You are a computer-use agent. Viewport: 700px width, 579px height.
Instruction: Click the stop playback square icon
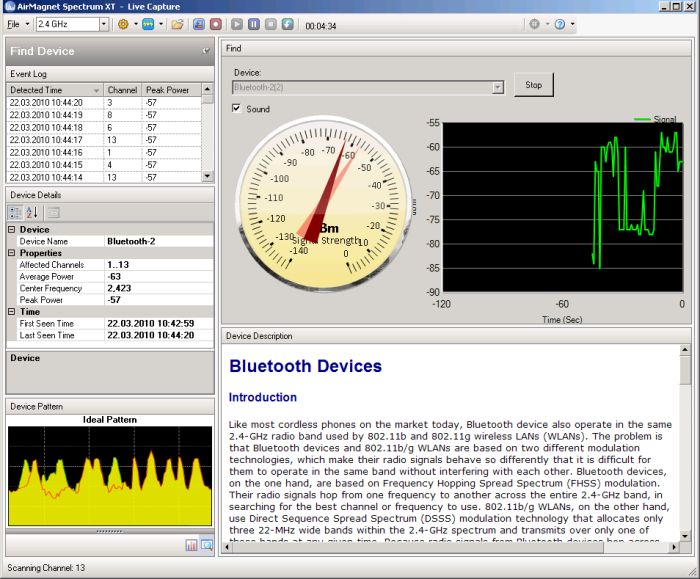271,24
